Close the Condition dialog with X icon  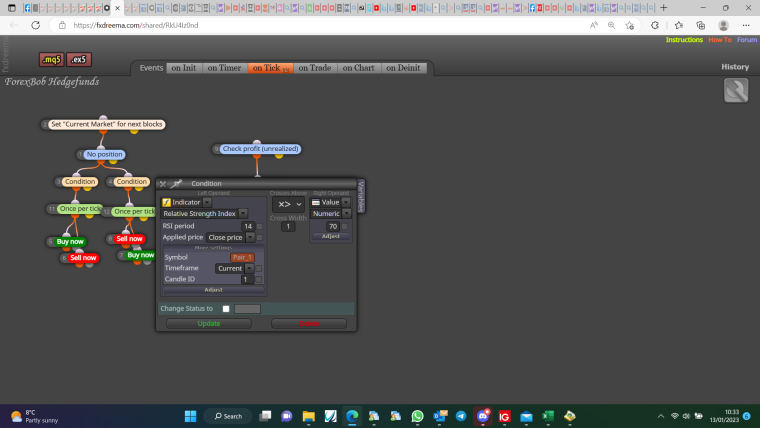pos(163,184)
